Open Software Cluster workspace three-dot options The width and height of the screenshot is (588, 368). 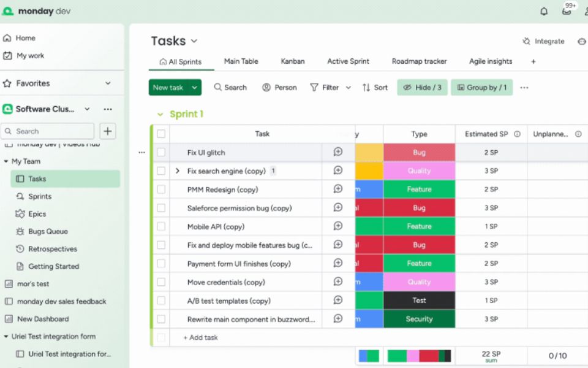[x=108, y=109]
